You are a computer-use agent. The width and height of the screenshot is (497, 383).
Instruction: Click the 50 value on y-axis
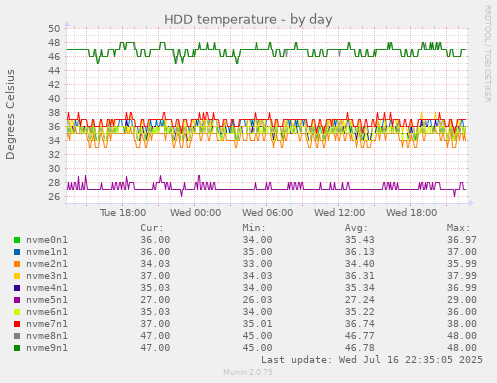[54, 29]
